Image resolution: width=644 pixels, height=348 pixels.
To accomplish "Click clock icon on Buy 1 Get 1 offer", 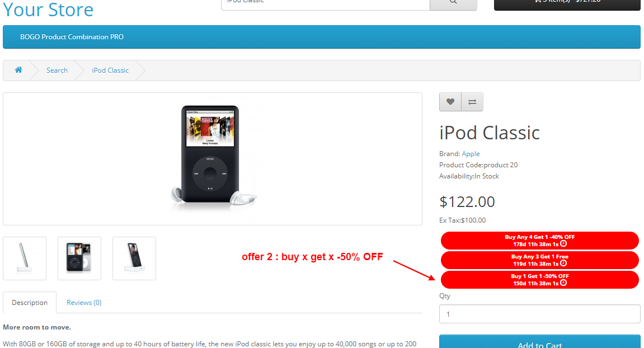I will [563, 283].
